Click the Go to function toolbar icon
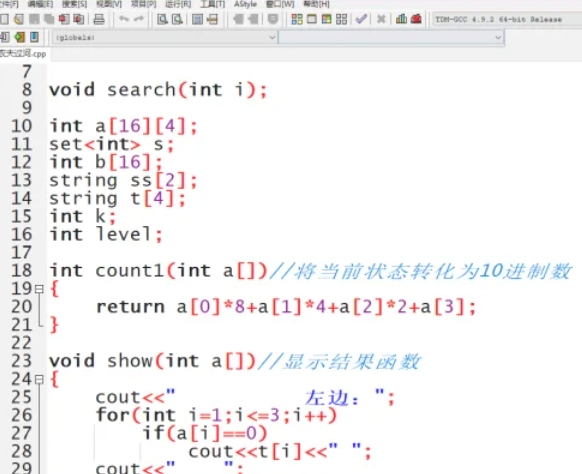The height and width of the screenshot is (474, 582). pos(197,19)
